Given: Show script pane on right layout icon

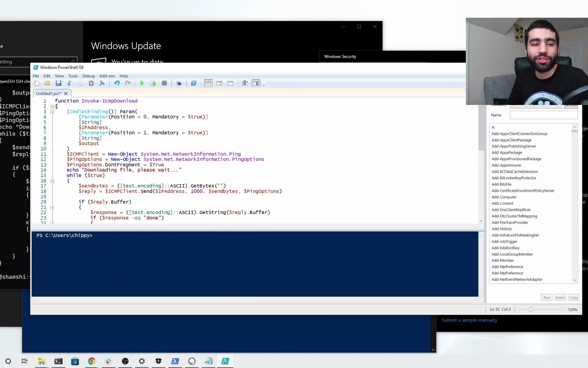Looking at the screenshot, I should tap(219, 83).
